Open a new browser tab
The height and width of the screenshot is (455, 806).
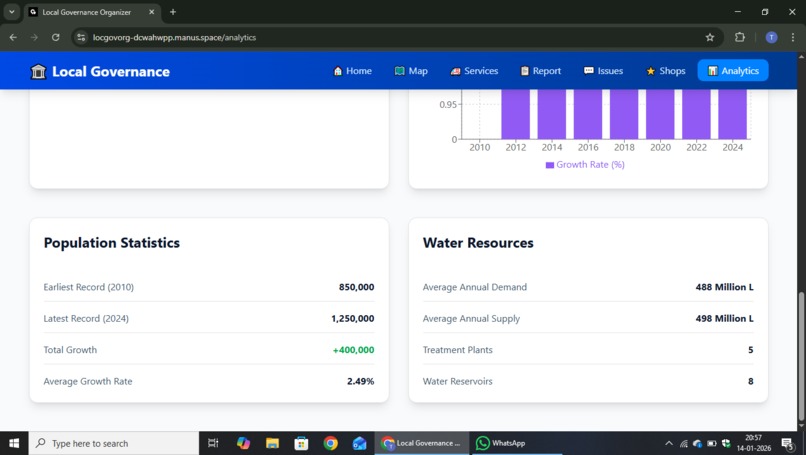pos(173,12)
